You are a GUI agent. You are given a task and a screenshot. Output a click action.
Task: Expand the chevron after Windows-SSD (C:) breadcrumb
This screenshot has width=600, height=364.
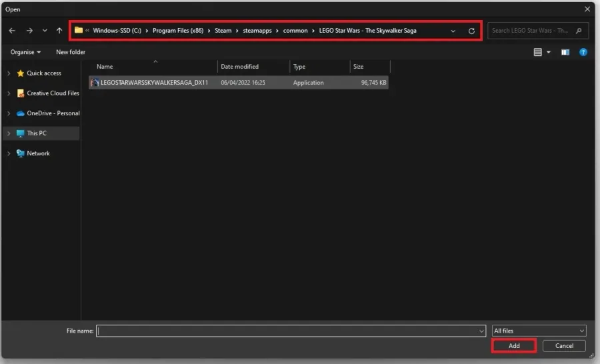[x=147, y=31]
